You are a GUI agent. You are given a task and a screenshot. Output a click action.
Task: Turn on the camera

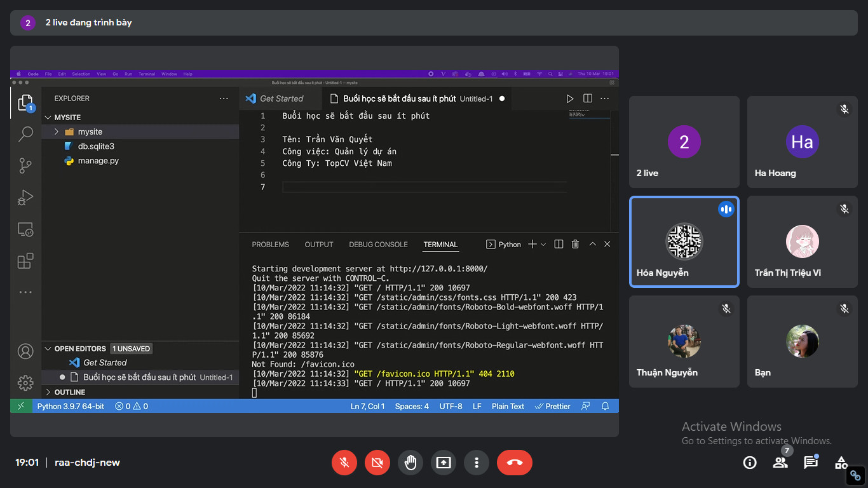[377, 463]
